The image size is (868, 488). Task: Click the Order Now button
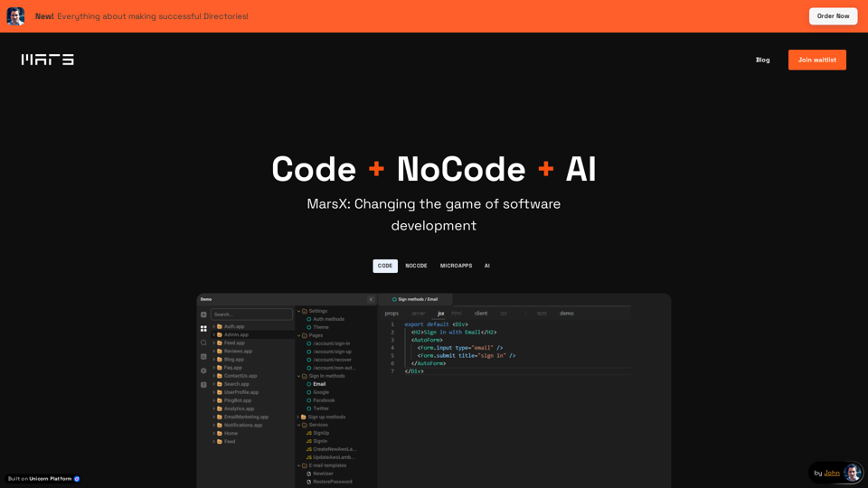click(x=833, y=16)
